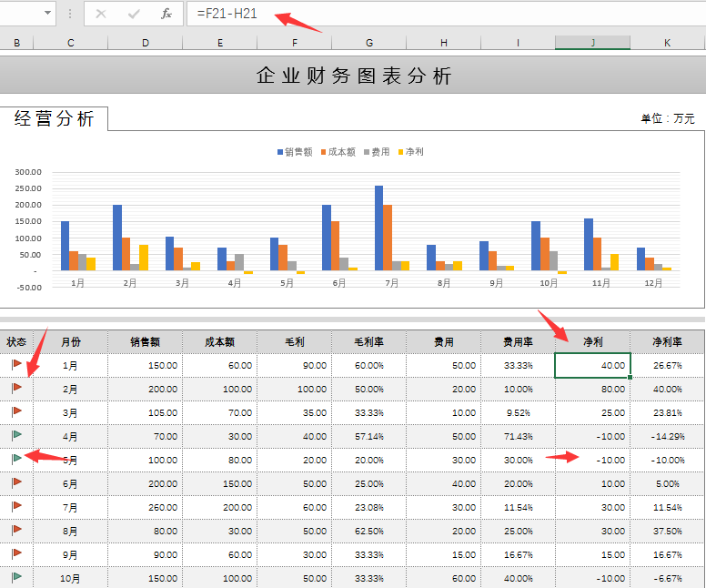Viewport: 706px width, 588px height.
Task: Select the 1月 净利 cell showing 40.00
Action: tap(592, 365)
